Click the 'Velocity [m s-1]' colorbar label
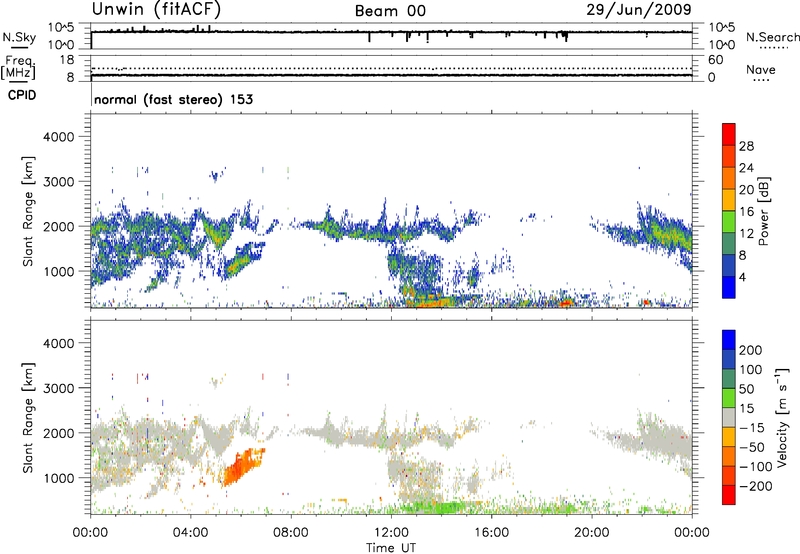The image size is (800, 554). pyautogui.click(x=782, y=417)
